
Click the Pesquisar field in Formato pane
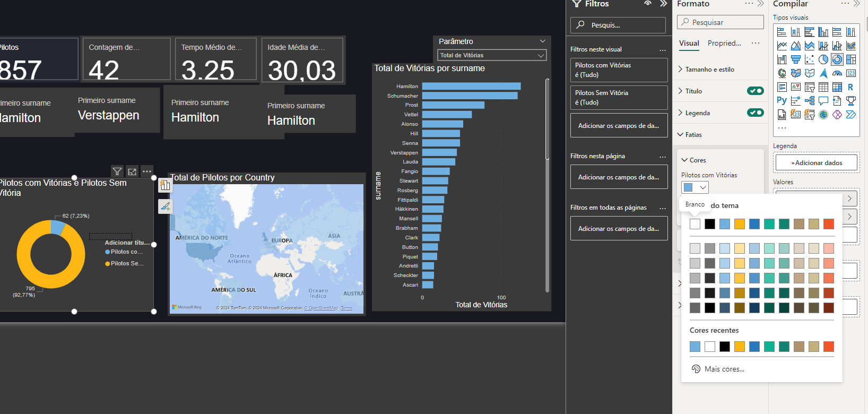tap(721, 22)
